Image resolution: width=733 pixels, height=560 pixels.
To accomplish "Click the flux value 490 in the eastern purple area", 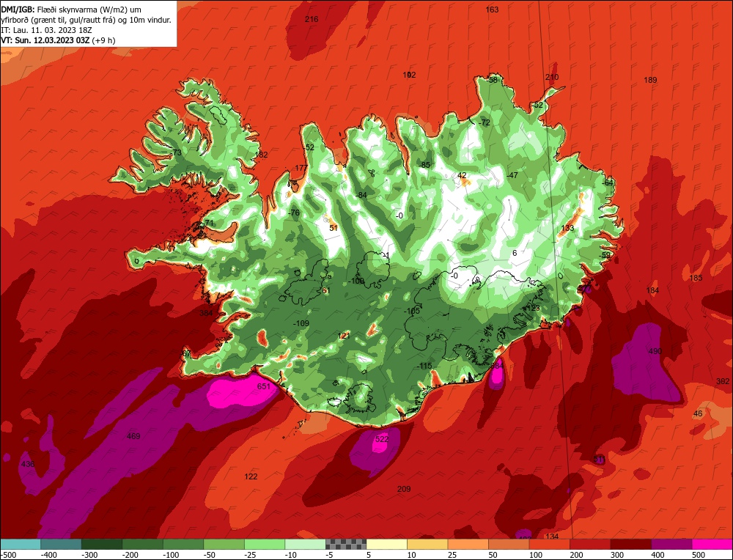I will 655,351.
